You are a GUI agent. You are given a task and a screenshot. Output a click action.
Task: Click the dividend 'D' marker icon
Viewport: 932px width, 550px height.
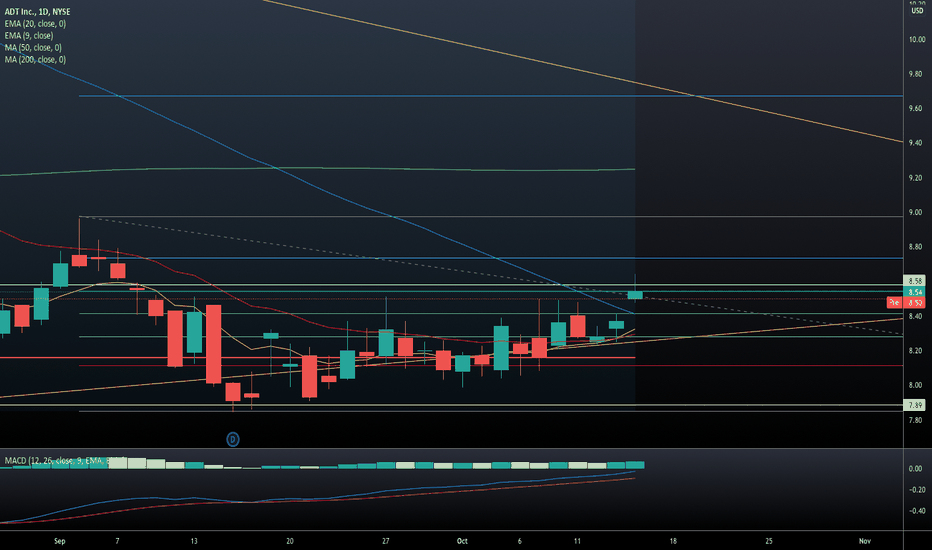(x=233, y=439)
